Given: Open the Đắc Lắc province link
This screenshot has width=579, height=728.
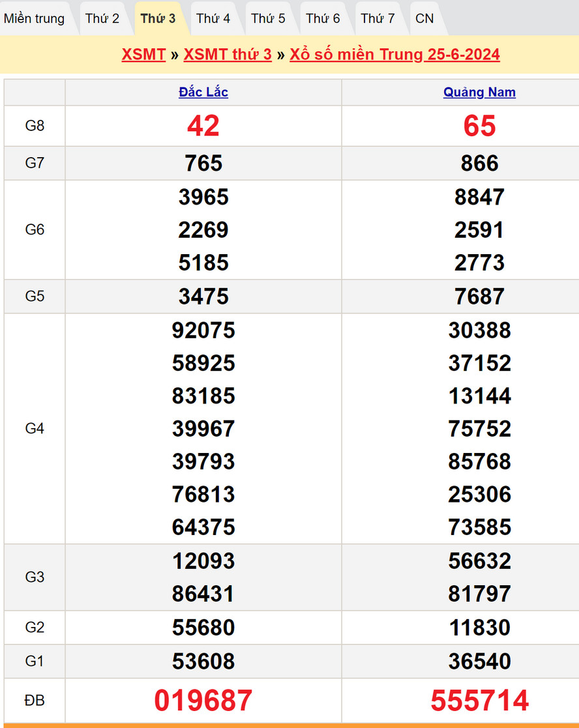Looking at the screenshot, I should tap(203, 93).
